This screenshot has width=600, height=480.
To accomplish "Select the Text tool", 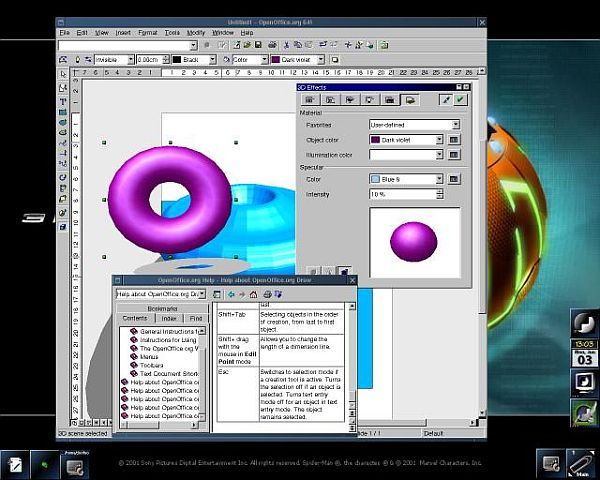I will (64, 101).
